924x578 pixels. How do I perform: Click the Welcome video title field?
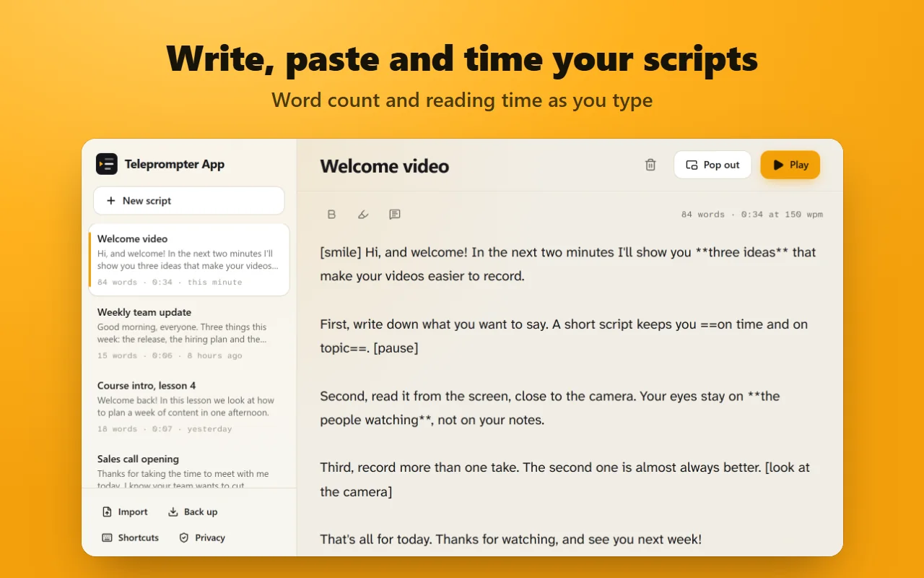[x=385, y=166]
